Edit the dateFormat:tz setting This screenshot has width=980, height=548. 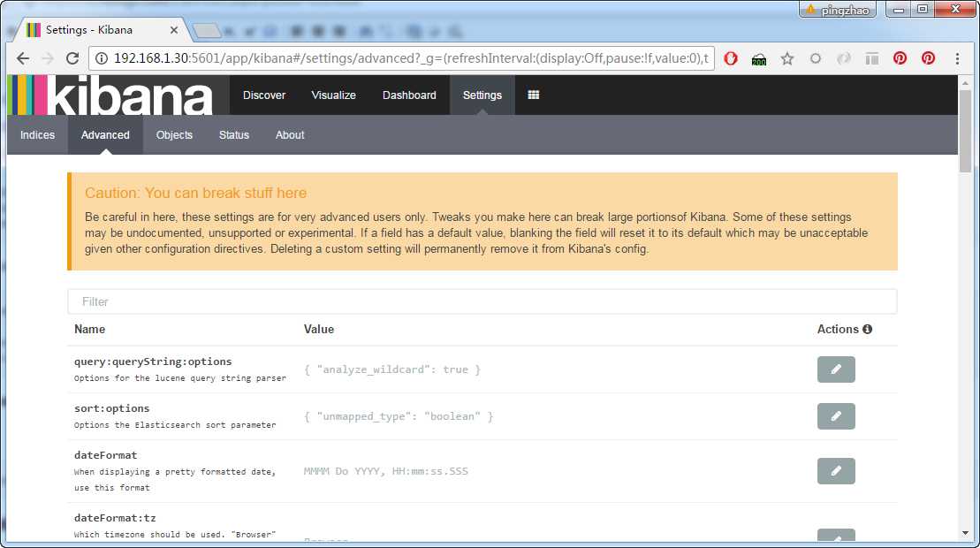point(836,536)
